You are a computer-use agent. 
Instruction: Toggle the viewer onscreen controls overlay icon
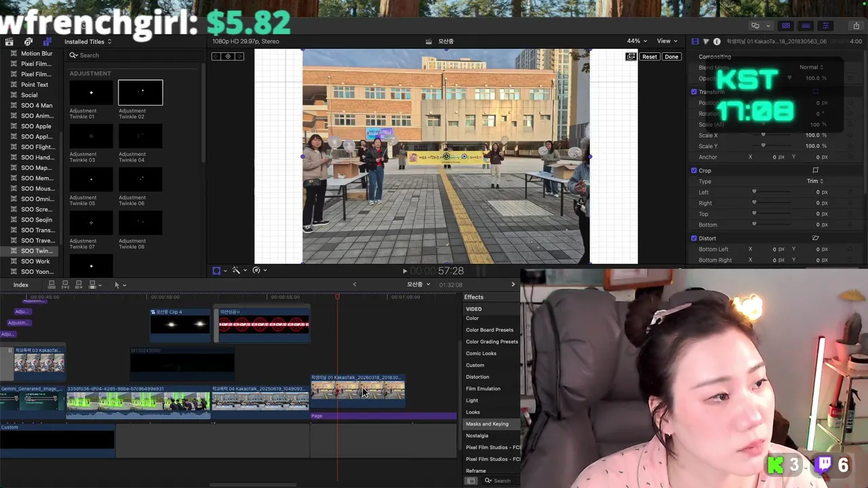coord(631,56)
